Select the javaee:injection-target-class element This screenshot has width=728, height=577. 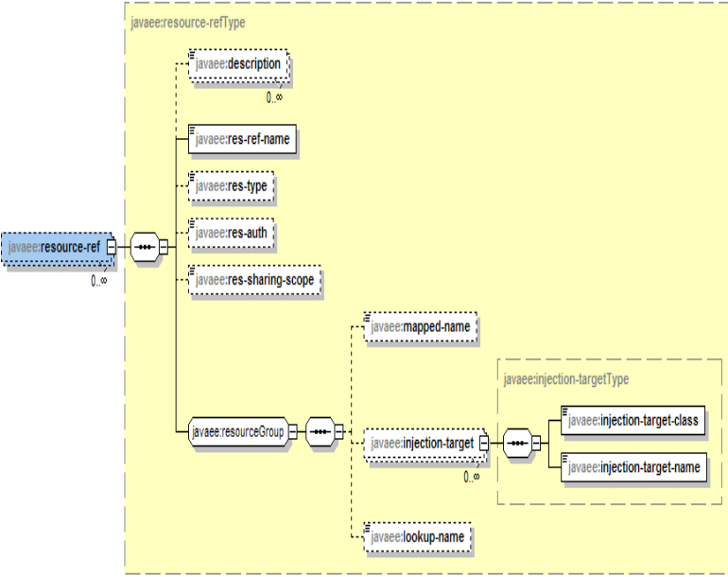click(633, 420)
